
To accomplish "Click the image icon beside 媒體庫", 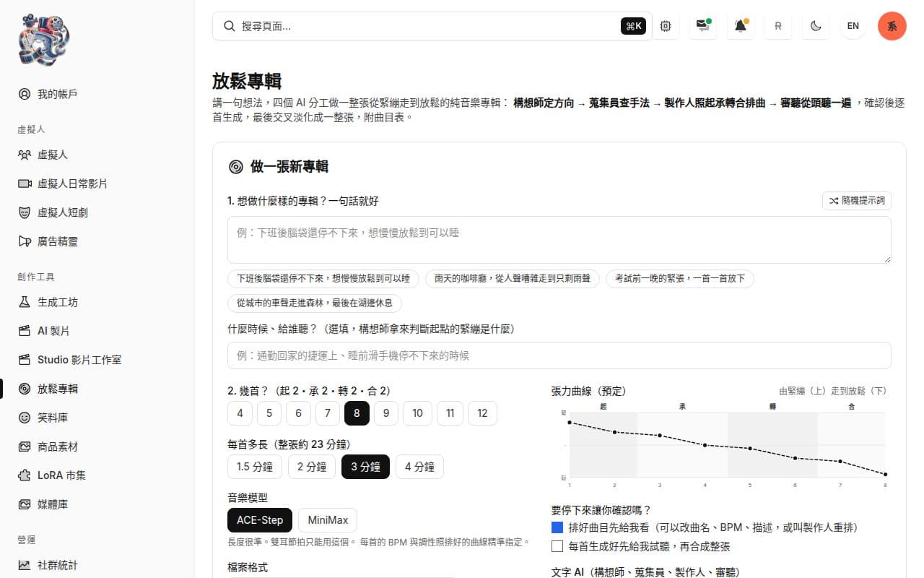I will pyautogui.click(x=25, y=504).
